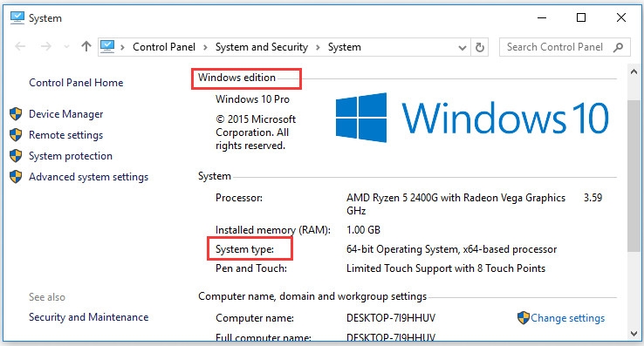Screen dimensions: 644x346
Task: Click the 3.59 GHz speed text
Action: (593, 198)
